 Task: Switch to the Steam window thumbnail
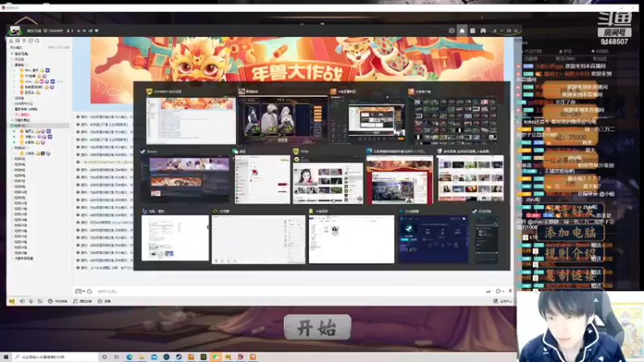coord(185,179)
